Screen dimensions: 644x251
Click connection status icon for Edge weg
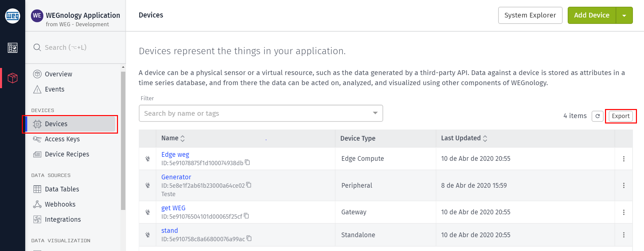pyautogui.click(x=148, y=158)
